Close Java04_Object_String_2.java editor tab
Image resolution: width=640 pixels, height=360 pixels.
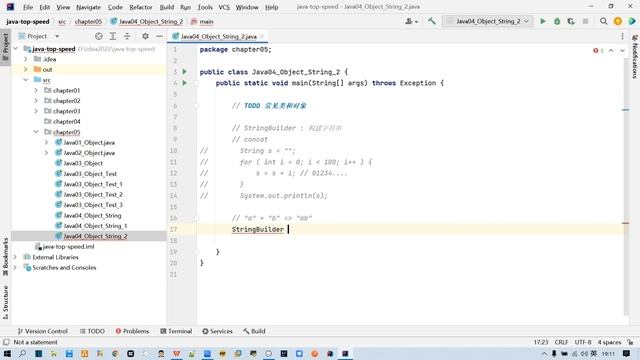(x=262, y=36)
